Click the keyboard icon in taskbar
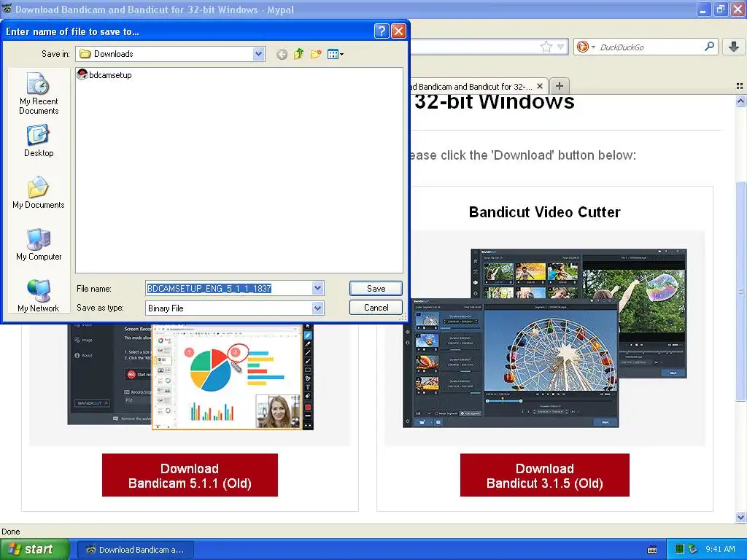Image resolution: width=747 pixels, height=560 pixels. click(x=652, y=550)
